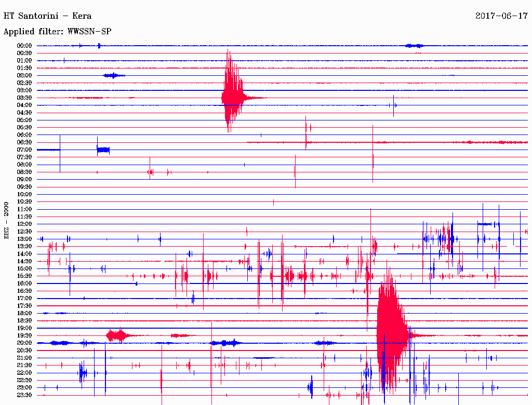
Task: Click 'Applied filter: WWSSN-SP' text
Action: point(57,32)
